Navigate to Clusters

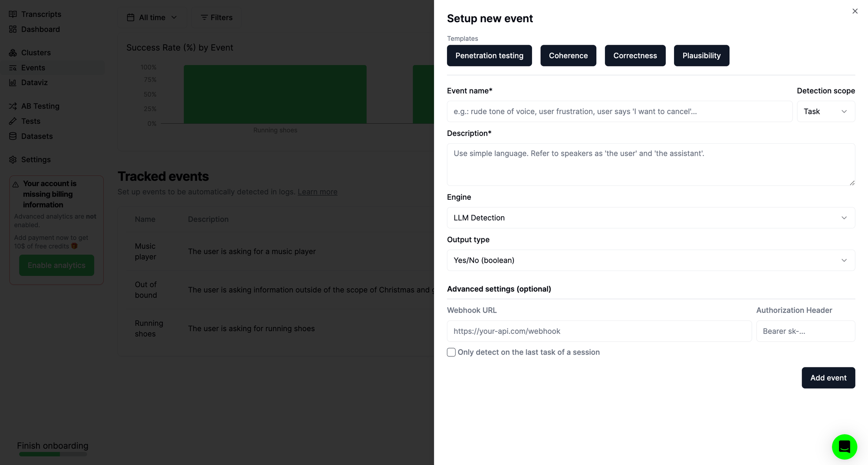click(36, 53)
